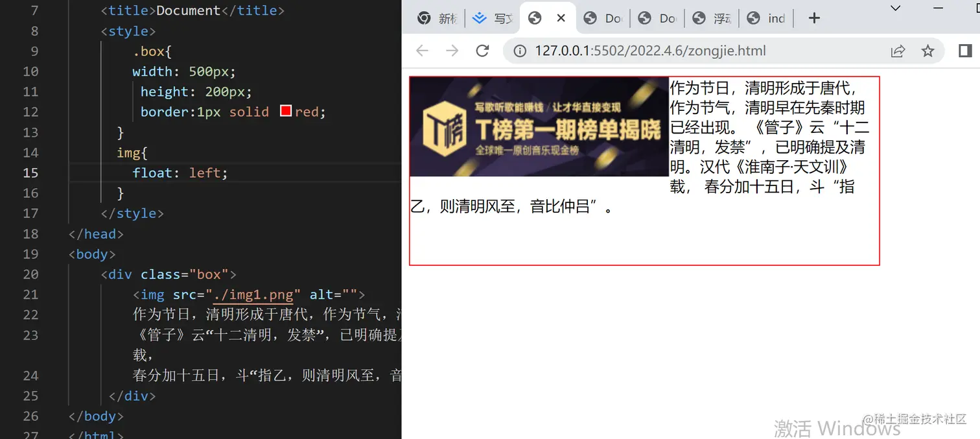
Task: Open the Chrome side panel
Action: (964, 51)
